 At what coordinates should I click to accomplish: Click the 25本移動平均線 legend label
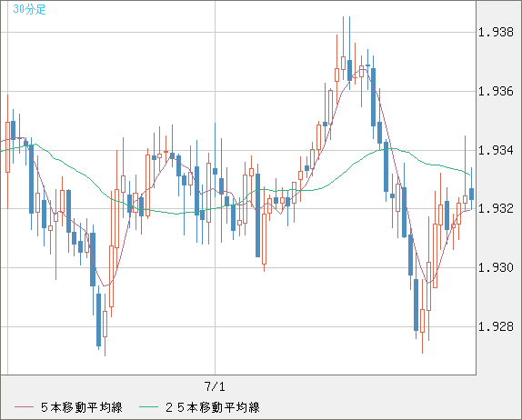[x=213, y=407]
